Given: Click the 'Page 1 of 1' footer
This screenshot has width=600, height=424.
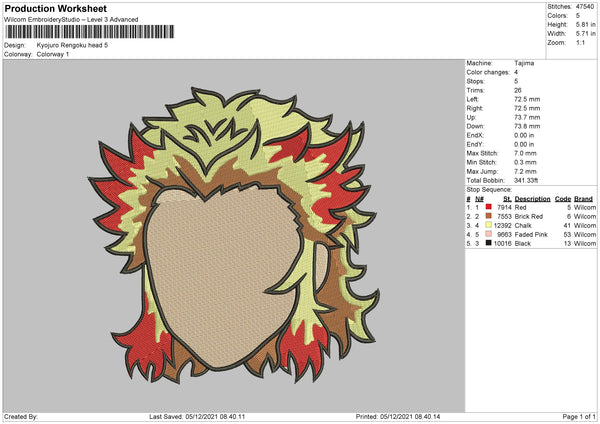Looking at the screenshot, I should click(x=579, y=417).
